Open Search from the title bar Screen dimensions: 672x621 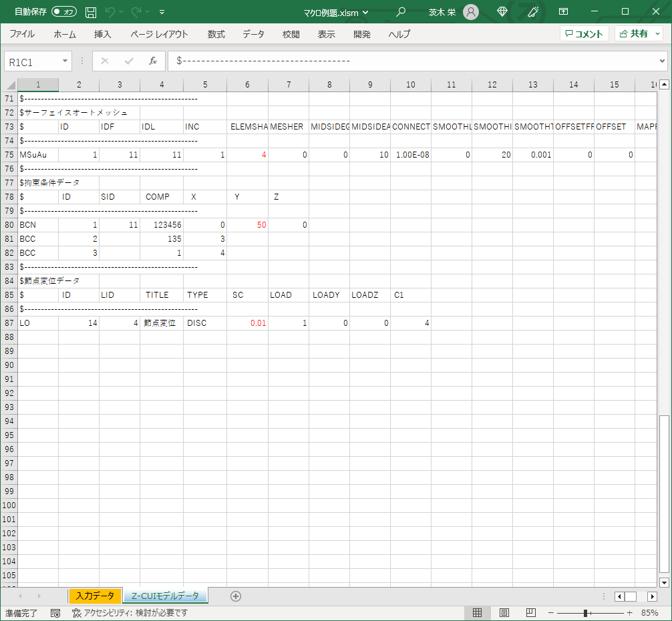(x=399, y=12)
